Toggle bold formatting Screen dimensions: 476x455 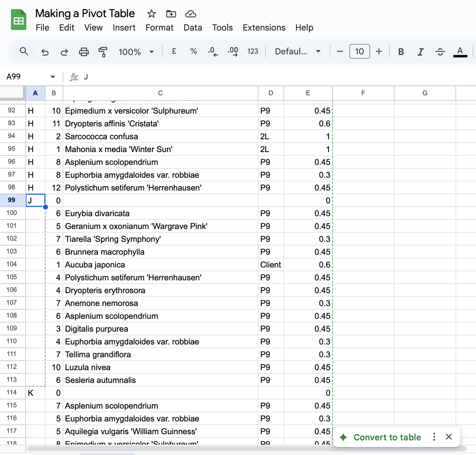[401, 51]
